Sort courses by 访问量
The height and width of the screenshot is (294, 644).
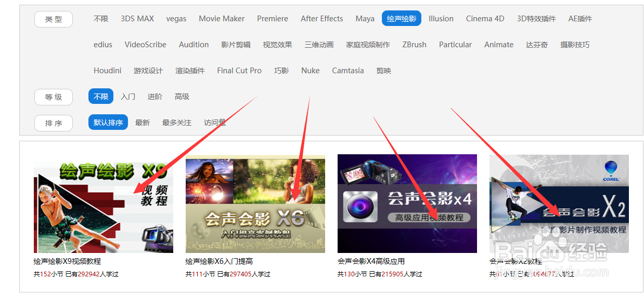click(x=215, y=123)
